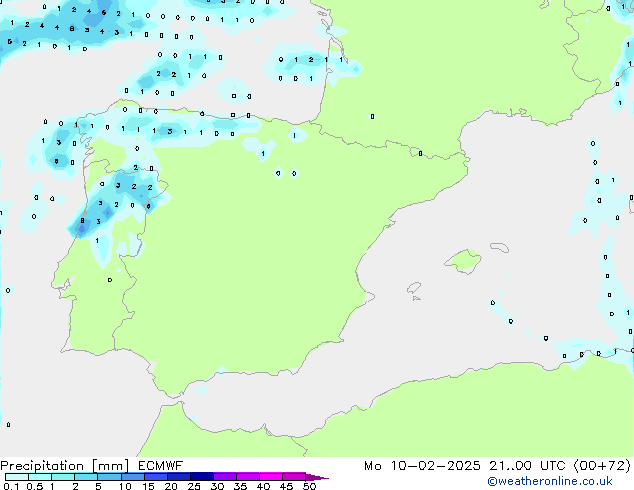Click Menorca island outline on the map
Image resolution: width=634 pixels, height=490 pixels.
point(499,247)
